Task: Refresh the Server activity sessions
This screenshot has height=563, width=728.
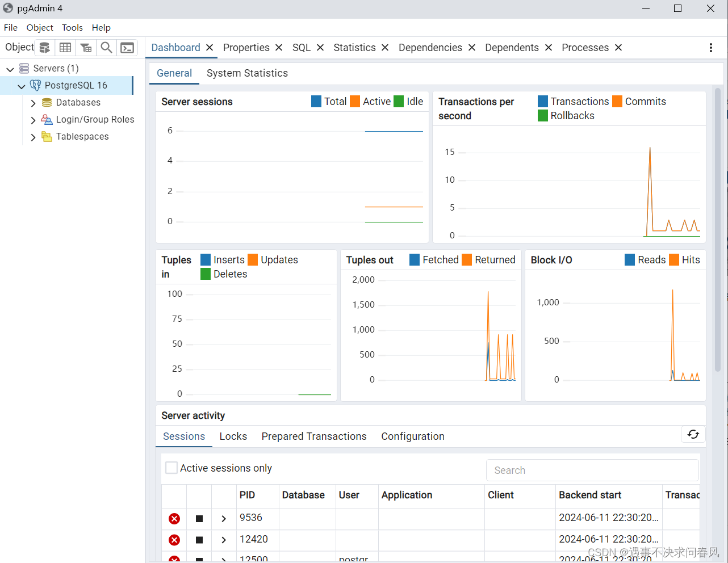Action: 693,434
